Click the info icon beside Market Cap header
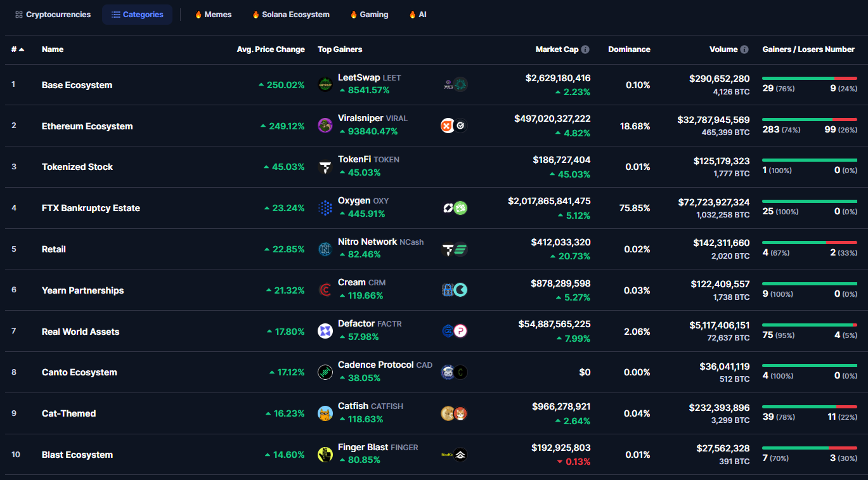Viewport: 868px width, 480px height. tap(585, 49)
